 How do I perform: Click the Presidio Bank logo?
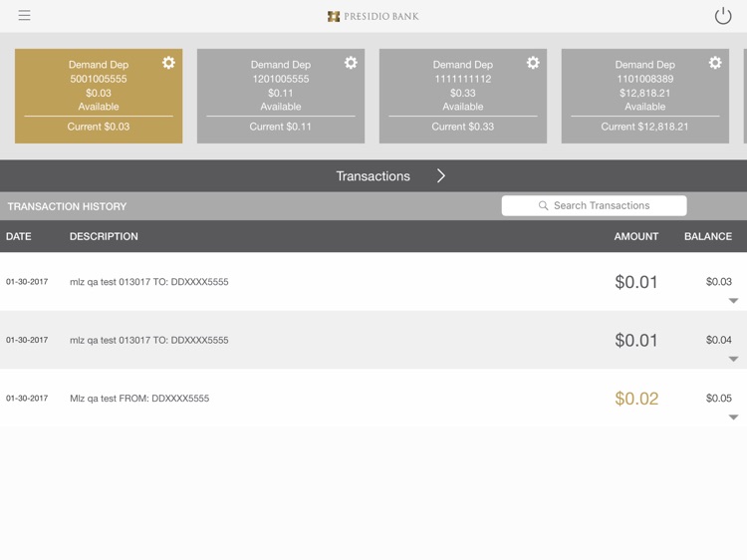click(373, 16)
